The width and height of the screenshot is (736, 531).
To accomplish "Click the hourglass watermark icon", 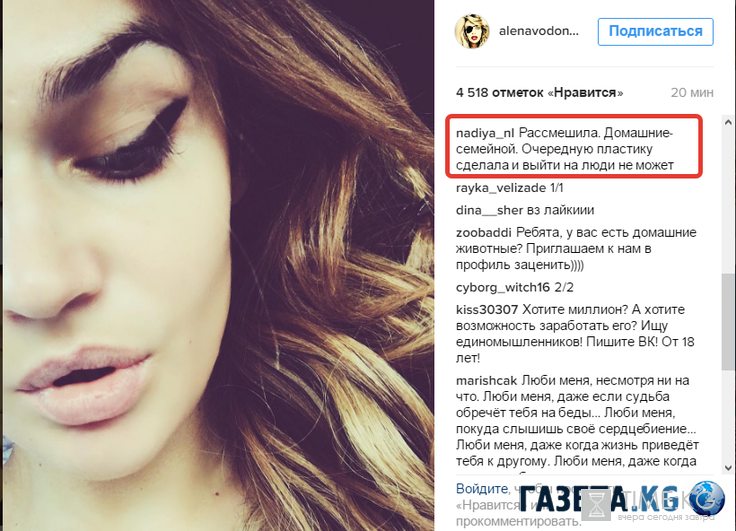I will [x=596, y=506].
